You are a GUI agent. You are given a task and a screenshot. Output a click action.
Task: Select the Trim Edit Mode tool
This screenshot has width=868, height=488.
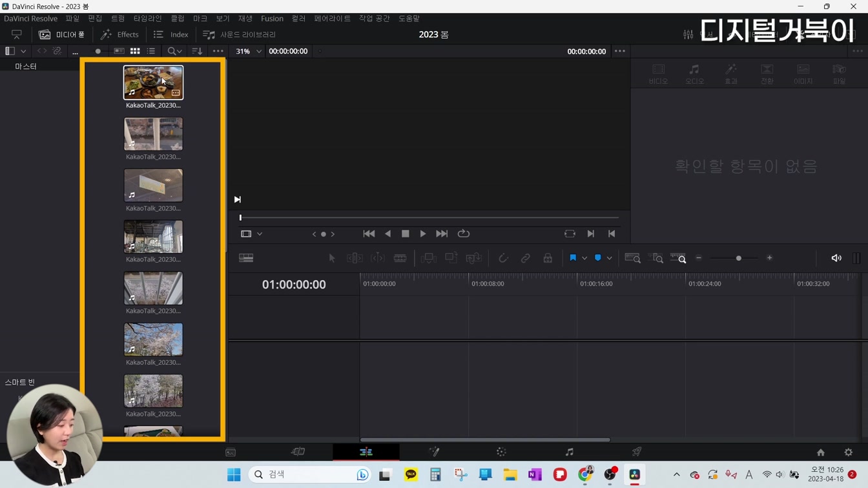[355, 258]
